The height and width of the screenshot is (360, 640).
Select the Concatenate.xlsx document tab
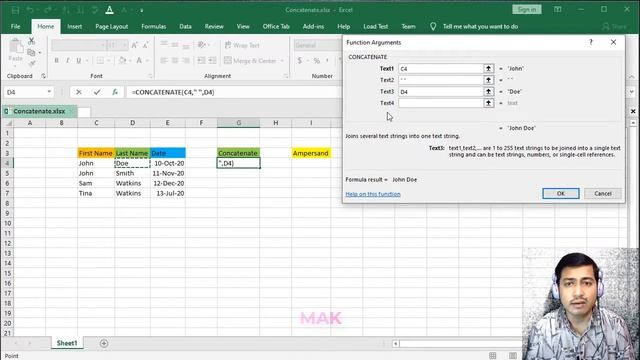[x=39, y=111]
